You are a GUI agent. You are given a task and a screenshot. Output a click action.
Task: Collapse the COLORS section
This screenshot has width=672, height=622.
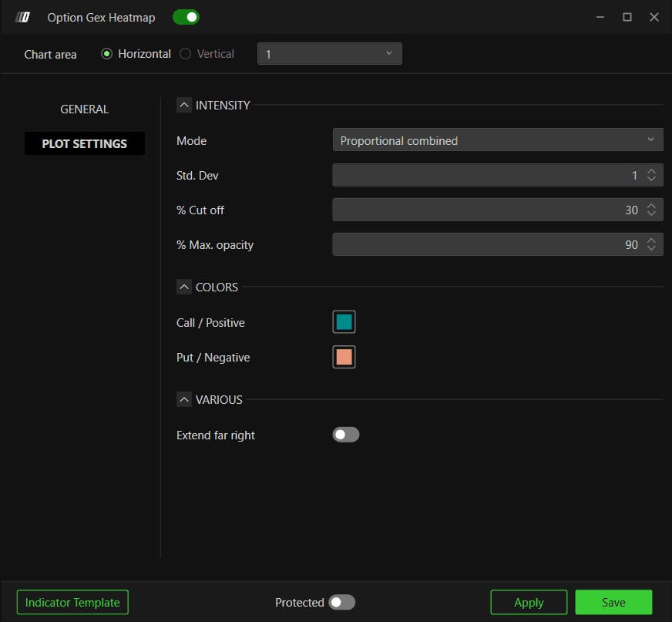point(184,287)
